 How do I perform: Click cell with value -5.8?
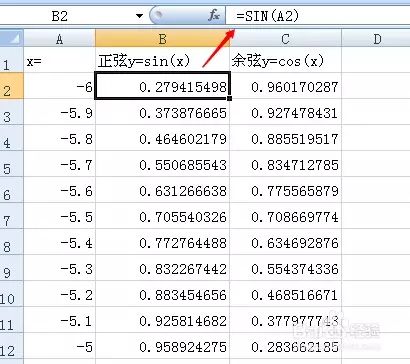pos(59,138)
